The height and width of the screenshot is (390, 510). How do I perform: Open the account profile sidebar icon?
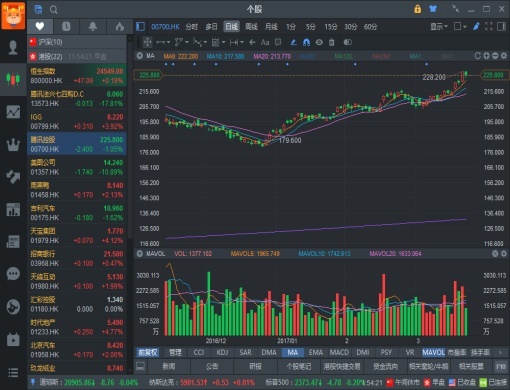coord(13,47)
